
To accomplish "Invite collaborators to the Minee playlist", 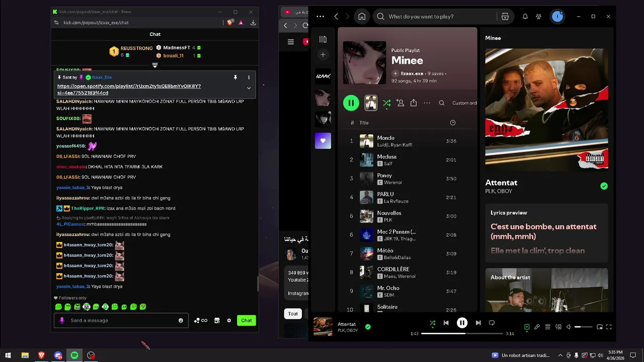I will 400,103.
